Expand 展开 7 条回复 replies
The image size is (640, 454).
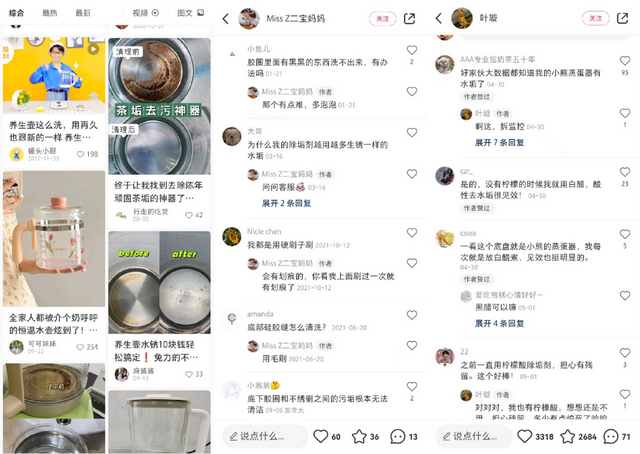(x=500, y=142)
